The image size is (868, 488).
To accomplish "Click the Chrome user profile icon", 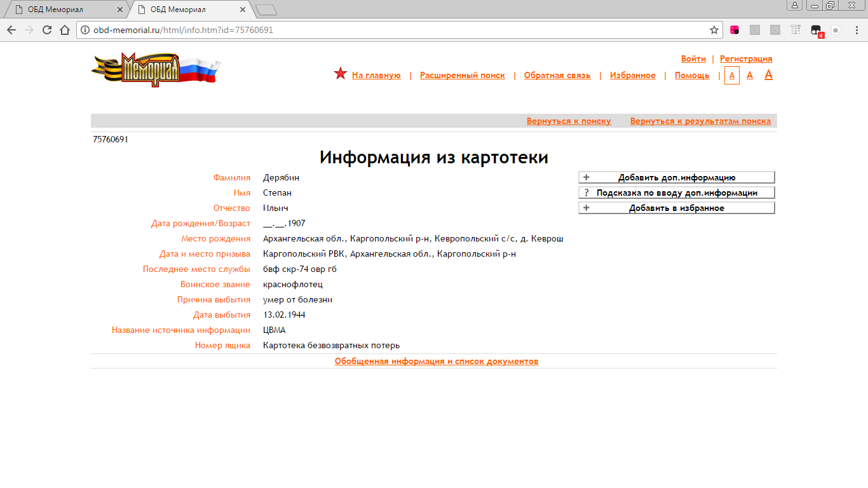I will 795,5.
